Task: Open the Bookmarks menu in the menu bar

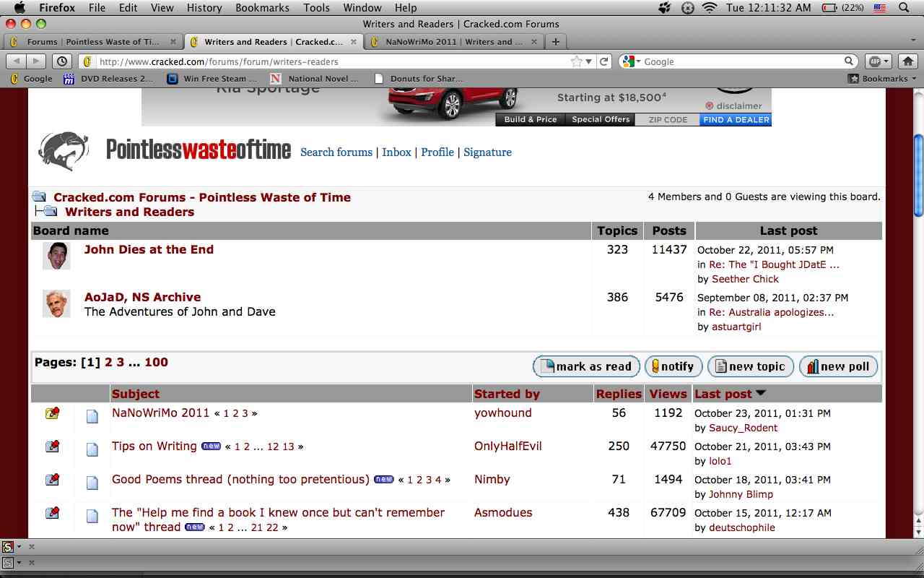Action: (x=262, y=8)
